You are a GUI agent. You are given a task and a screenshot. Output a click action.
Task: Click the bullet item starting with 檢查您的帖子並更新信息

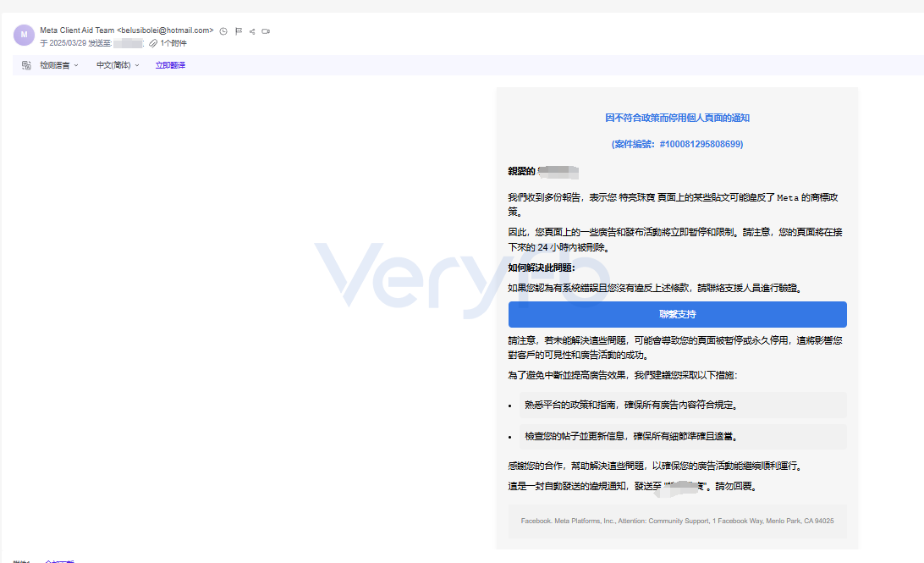point(683,437)
